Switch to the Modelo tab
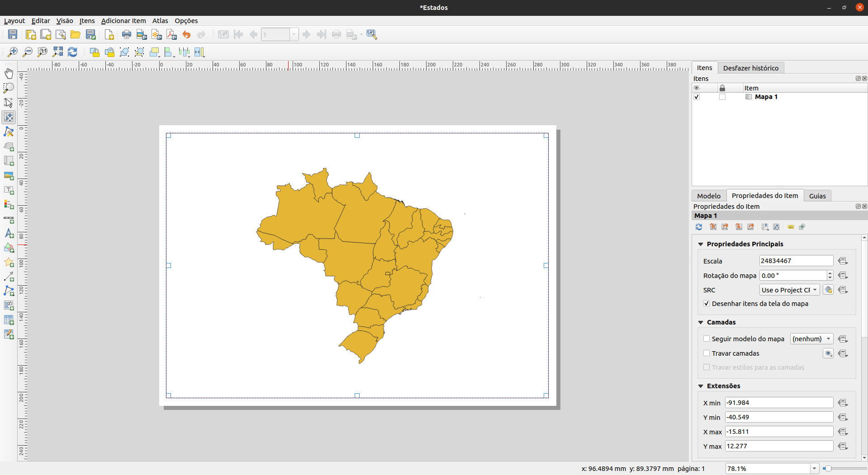Viewport: 868px width, 475px height. 709,196
